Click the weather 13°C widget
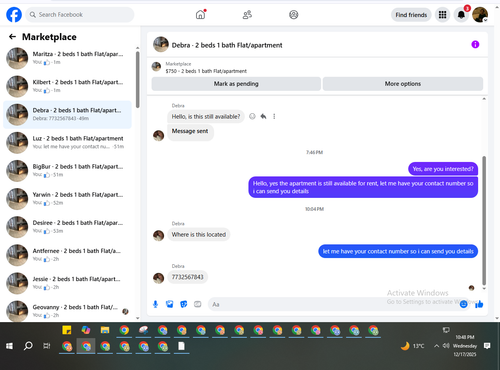 click(x=413, y=346)
